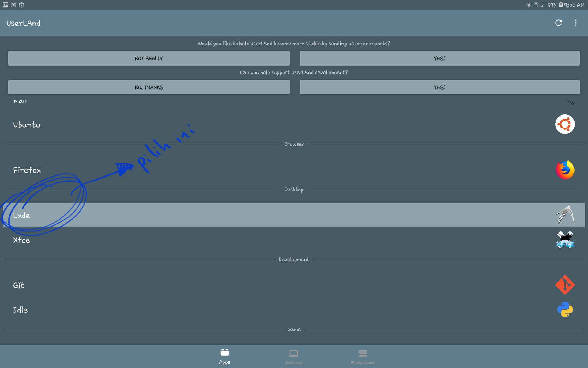
Task: Tap the cellular signal bars icon
Action: [543, 5]
